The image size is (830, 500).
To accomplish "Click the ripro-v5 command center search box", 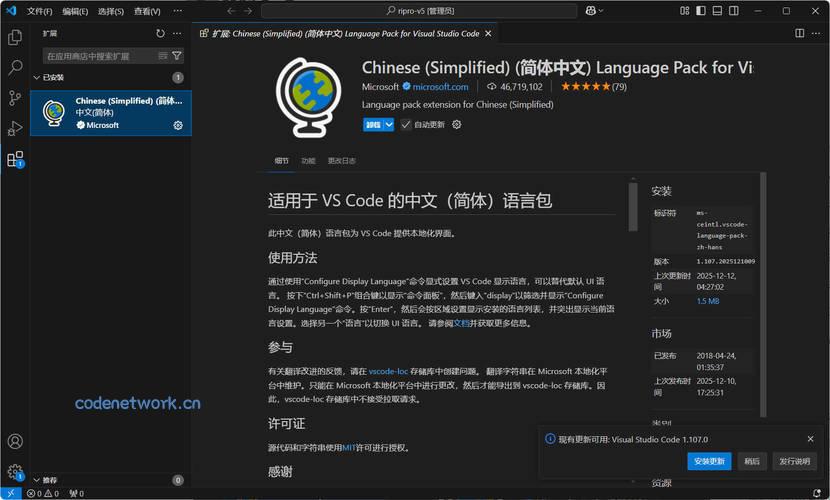I will tap(419, 11).
